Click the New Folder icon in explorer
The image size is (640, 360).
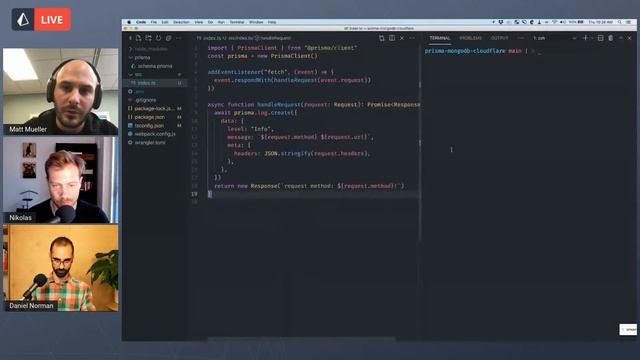(x=149, y=38)
